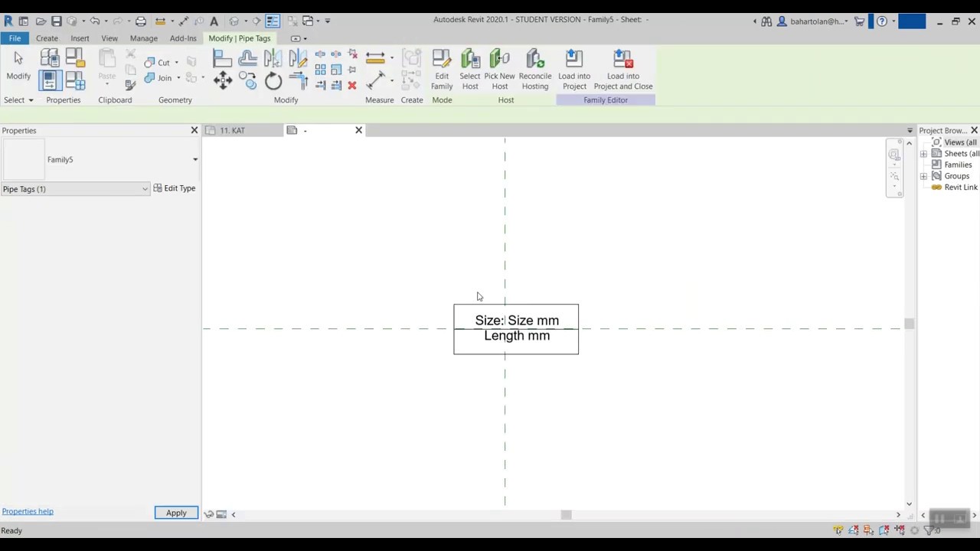The image size is (980, 551).
Task: Select Views (all) in Project Browser
Action: [x=960, y=142]
